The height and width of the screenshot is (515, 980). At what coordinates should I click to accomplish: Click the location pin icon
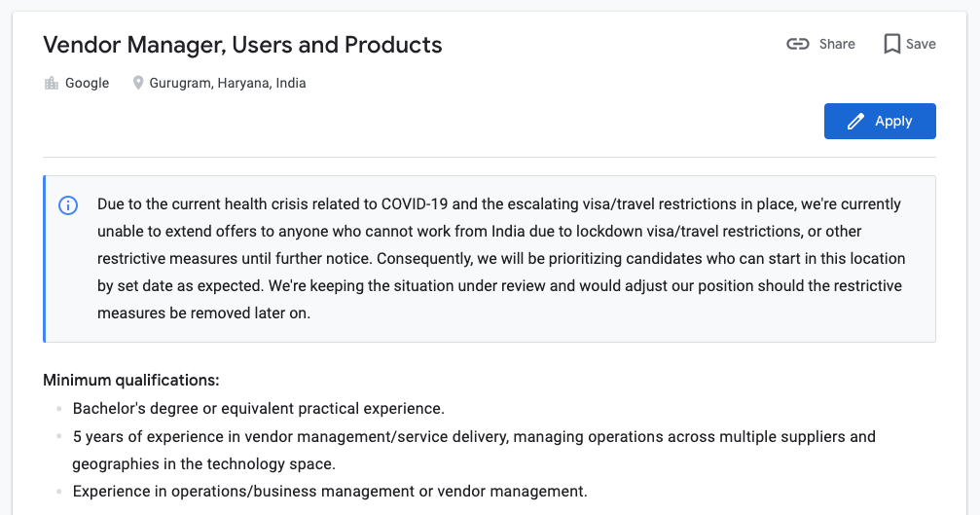click(x=138, y=83)
